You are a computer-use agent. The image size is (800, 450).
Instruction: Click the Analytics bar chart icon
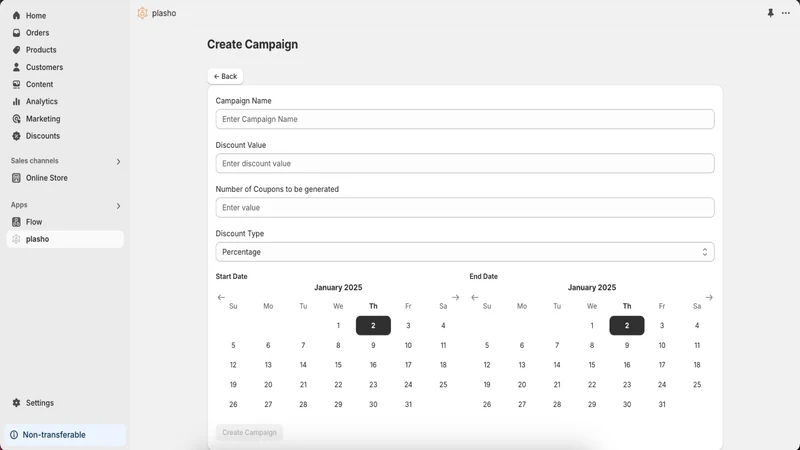pyautogui.click(x=16, y=102)
